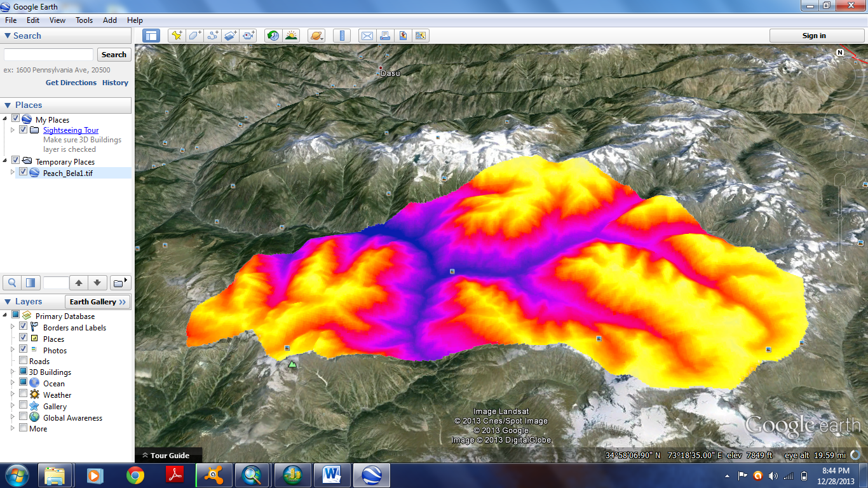Viewport: 868px width, 488px height.
Task: Open Adobe Reader from the taskbar
Action: [x=175, y=475]
